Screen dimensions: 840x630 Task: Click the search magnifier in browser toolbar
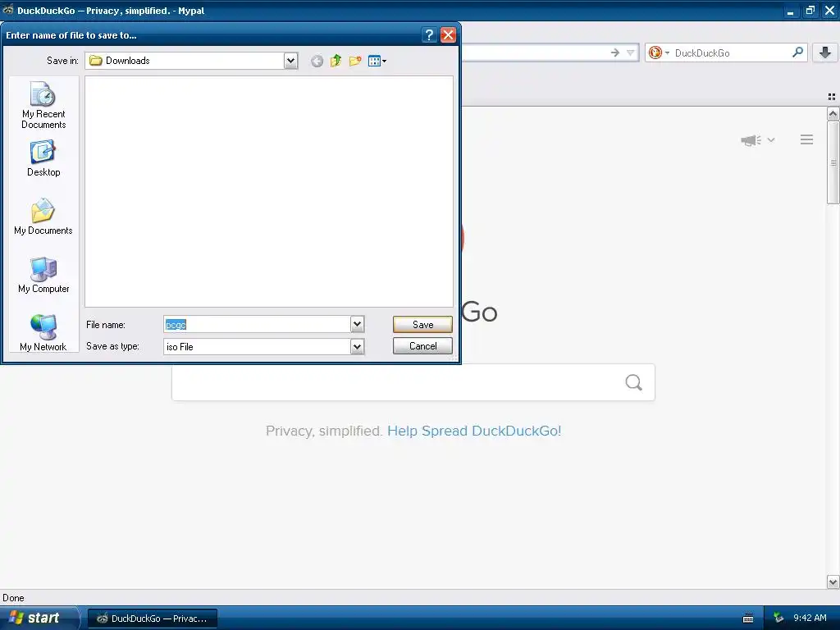pos(797,52)
